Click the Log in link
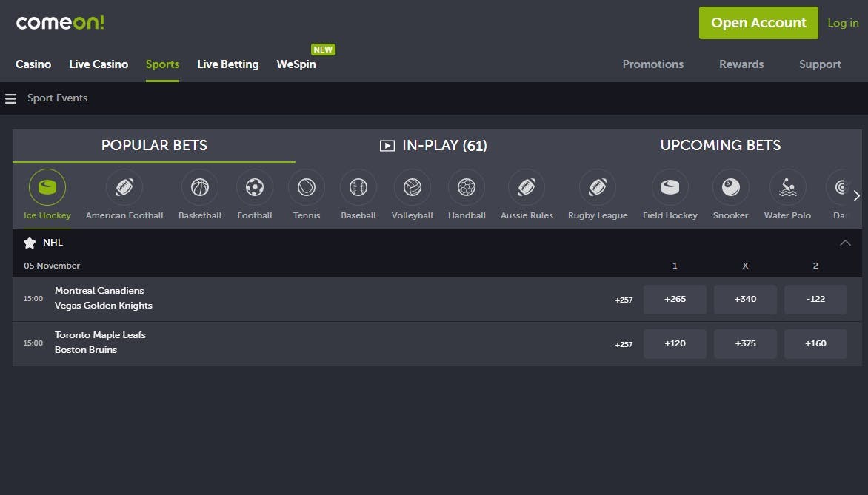The image size is (868, 495). coord(843,23)
